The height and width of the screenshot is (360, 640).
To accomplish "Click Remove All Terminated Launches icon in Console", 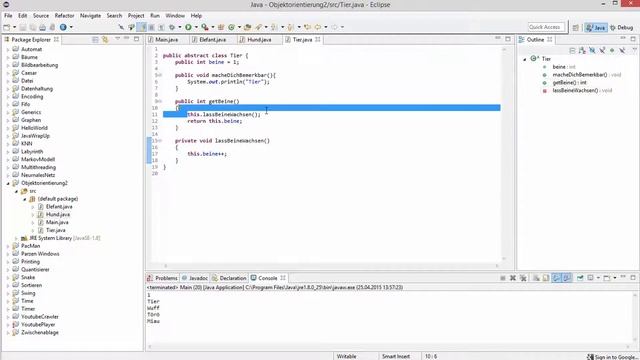I will (x=523, y=278).
